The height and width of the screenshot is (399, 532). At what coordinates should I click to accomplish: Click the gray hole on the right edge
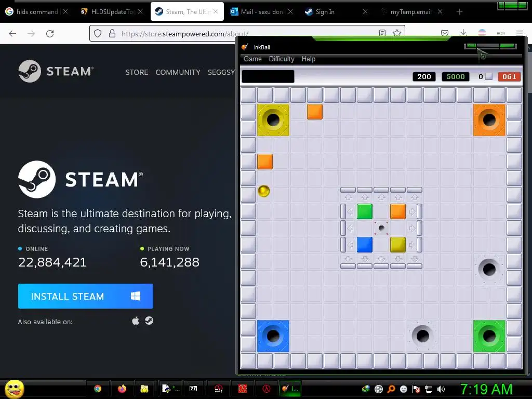(489, 270)
